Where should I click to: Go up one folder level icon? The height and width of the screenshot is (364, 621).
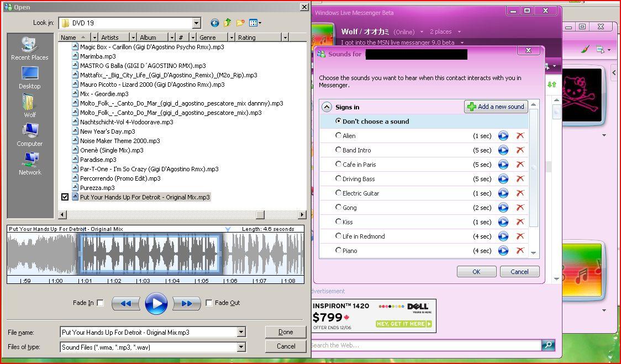(x=227, y=23)
